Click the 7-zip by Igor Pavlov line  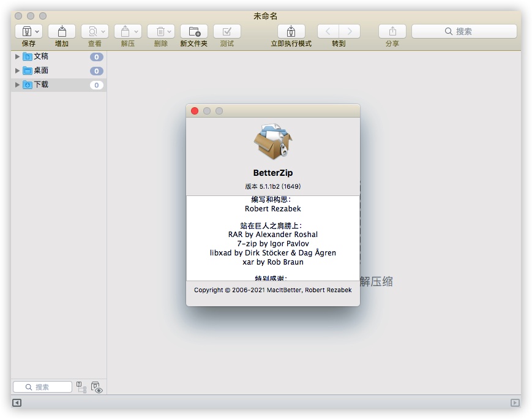273,244
